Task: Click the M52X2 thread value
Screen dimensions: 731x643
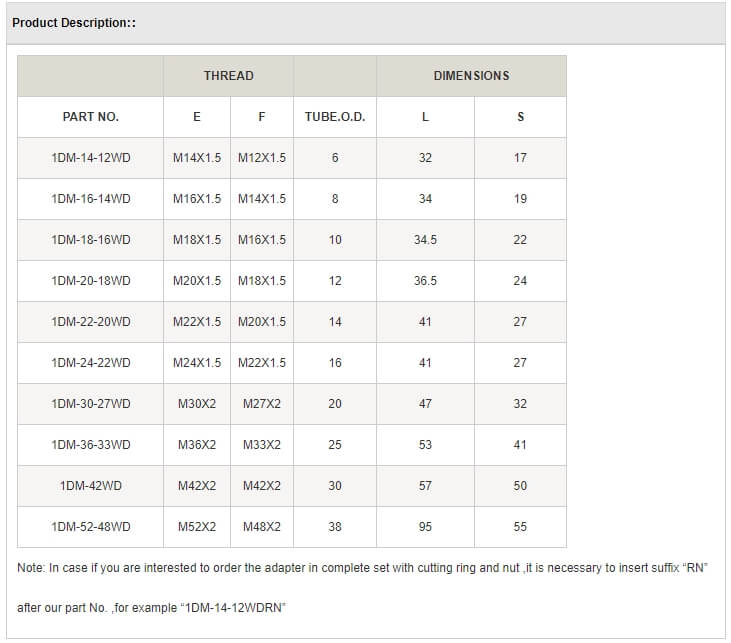Action: click(197, 527)
